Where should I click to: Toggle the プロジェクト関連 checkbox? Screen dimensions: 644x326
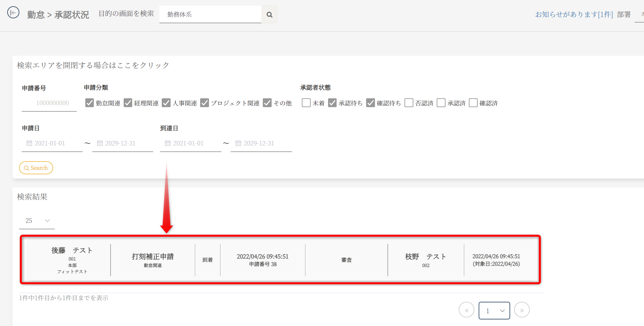pyautogui.click(x=204, y=103)
